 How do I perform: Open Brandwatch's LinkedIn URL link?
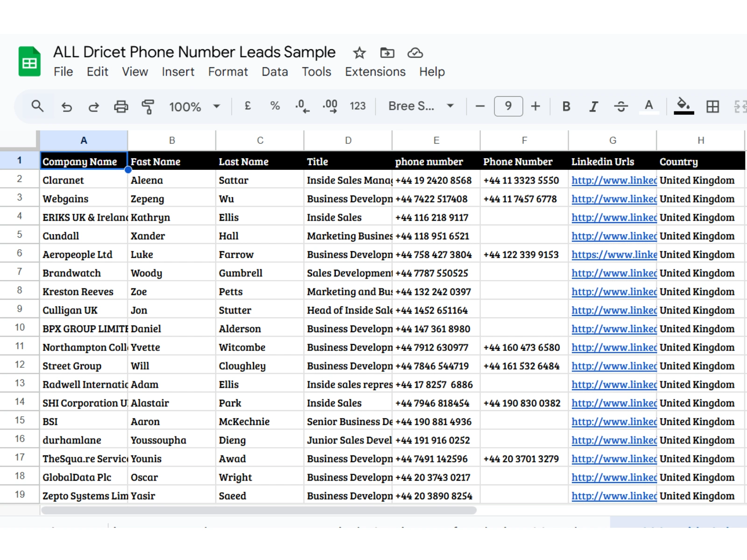[x=614, y=273]
